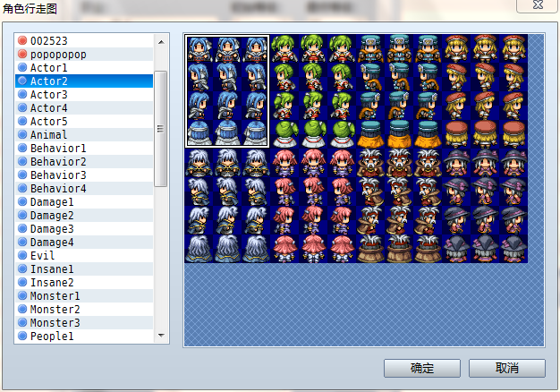This screenshot has width=560, height=392.
Task: Select Behavior2 in the list
Action: (x=84, y=161)
